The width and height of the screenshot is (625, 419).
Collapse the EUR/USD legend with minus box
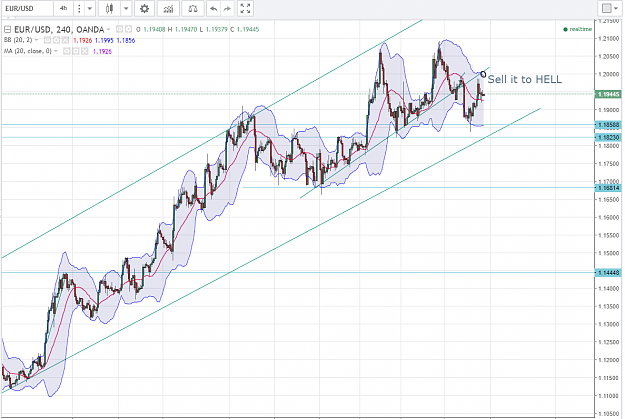(x=7, y=30)
